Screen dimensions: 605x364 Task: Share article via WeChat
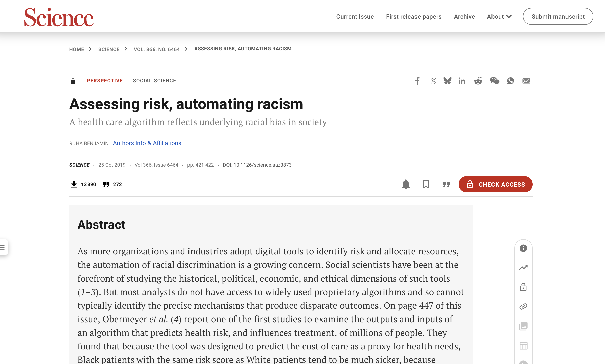coord(495,81)
